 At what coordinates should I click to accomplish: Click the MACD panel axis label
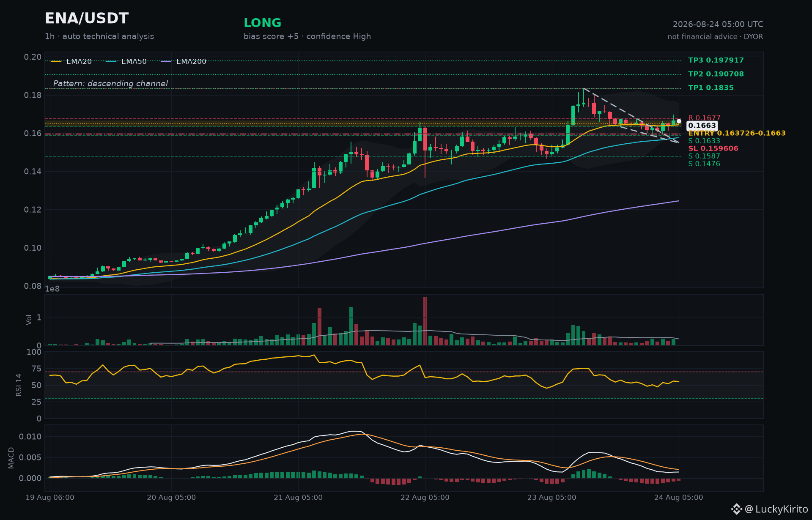click(11, 458)
